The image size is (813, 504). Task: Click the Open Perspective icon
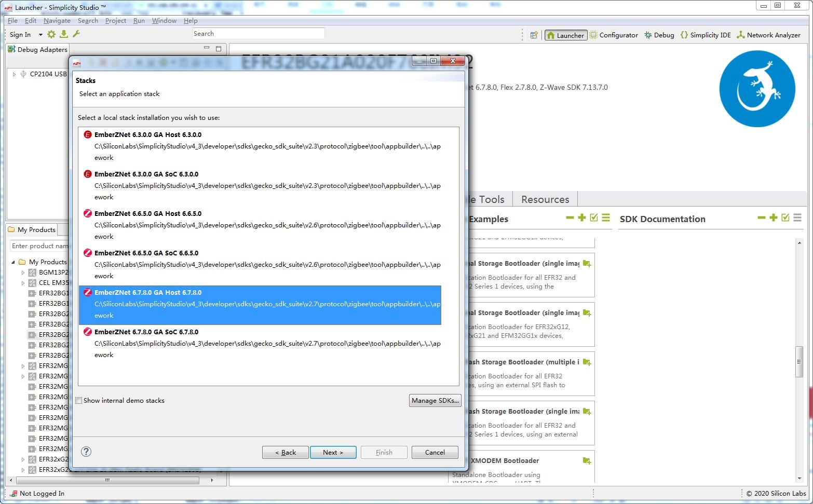[534, 35]
